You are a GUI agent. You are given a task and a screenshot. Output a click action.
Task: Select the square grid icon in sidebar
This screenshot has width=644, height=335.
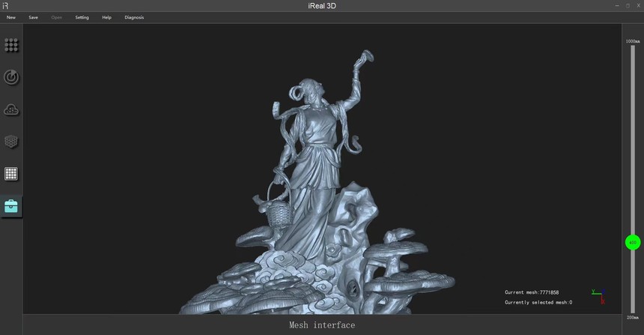tap(11, 174)
